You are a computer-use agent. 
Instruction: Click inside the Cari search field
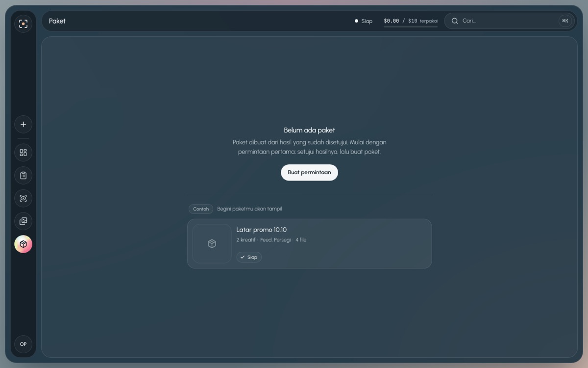coord(509,21)
